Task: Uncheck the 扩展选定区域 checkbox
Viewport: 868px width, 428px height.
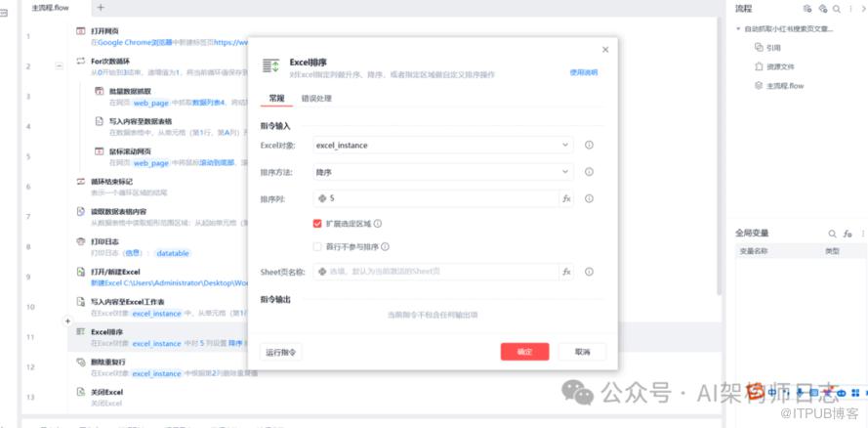Action: tap(317, 224)
